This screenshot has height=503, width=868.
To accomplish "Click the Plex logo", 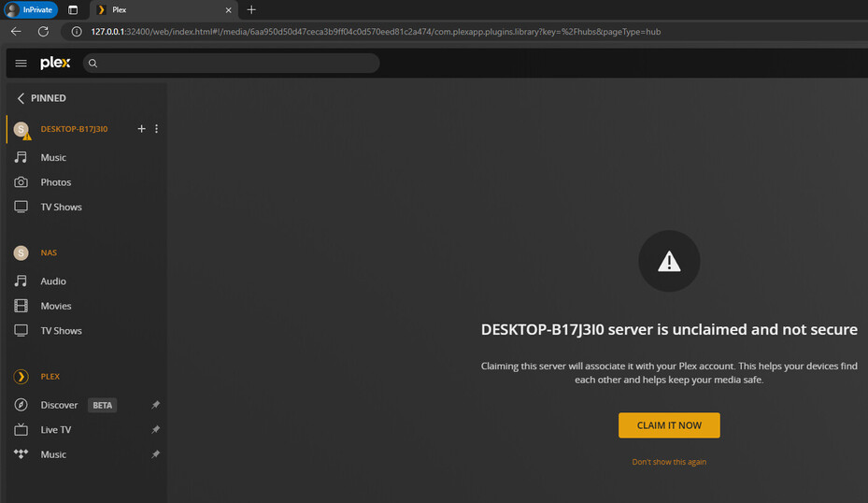I will [x=55, y=63].
